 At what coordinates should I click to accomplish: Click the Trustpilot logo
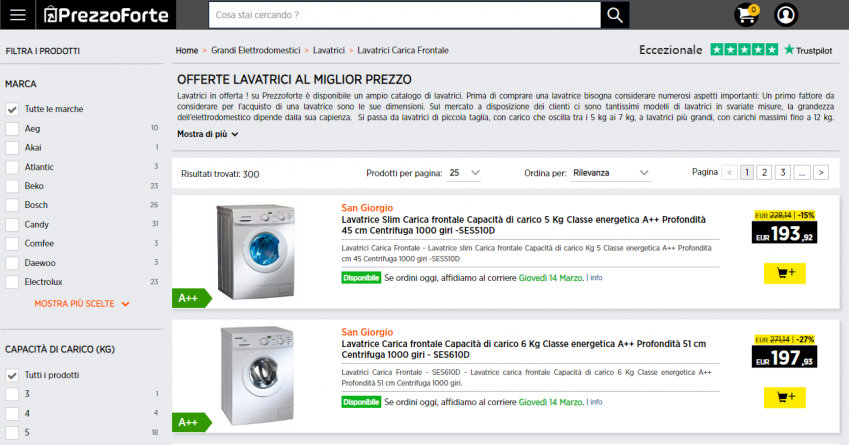[808, 50]
